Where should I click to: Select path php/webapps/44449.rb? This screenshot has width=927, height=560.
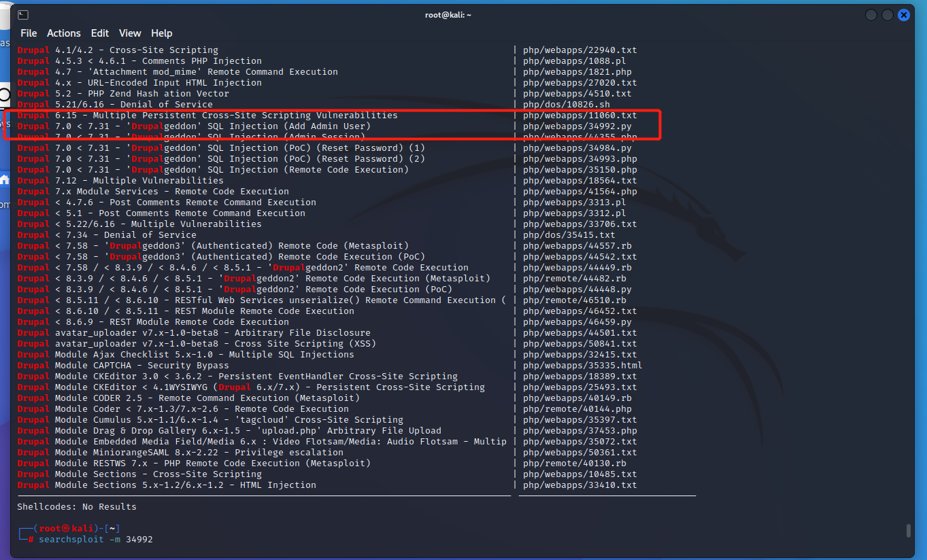(577, 268)
